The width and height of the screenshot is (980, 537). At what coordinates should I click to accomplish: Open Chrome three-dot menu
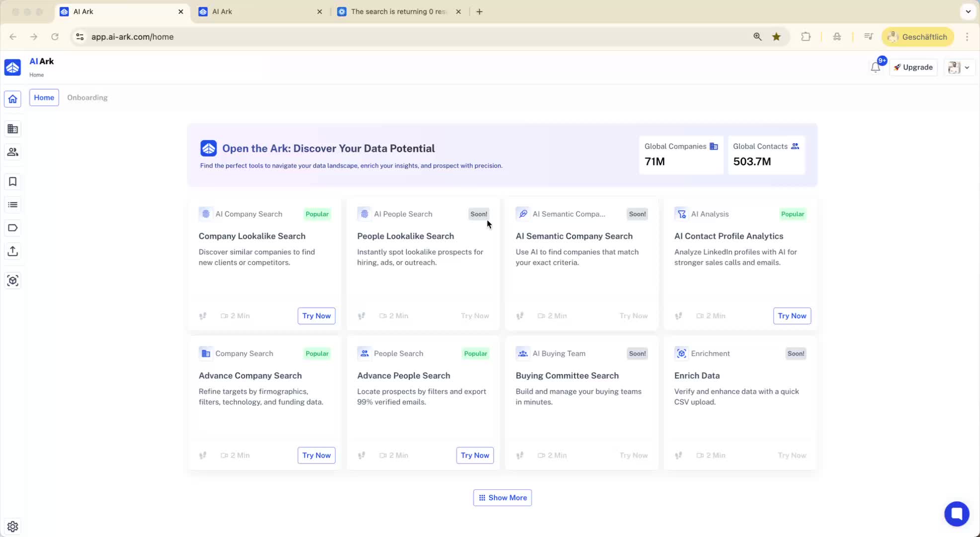(967, 37)
